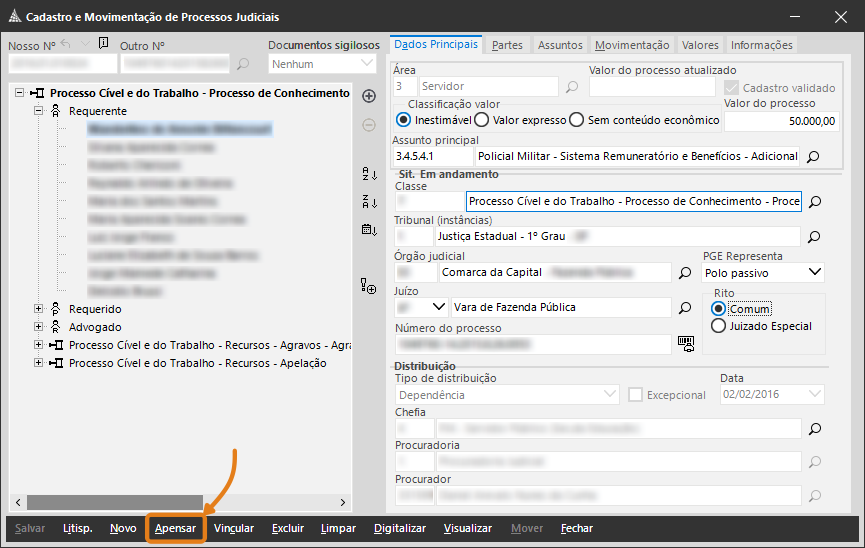Click the magnifier next to Classe field
This screenshot has width=865, height=548.
814,202
